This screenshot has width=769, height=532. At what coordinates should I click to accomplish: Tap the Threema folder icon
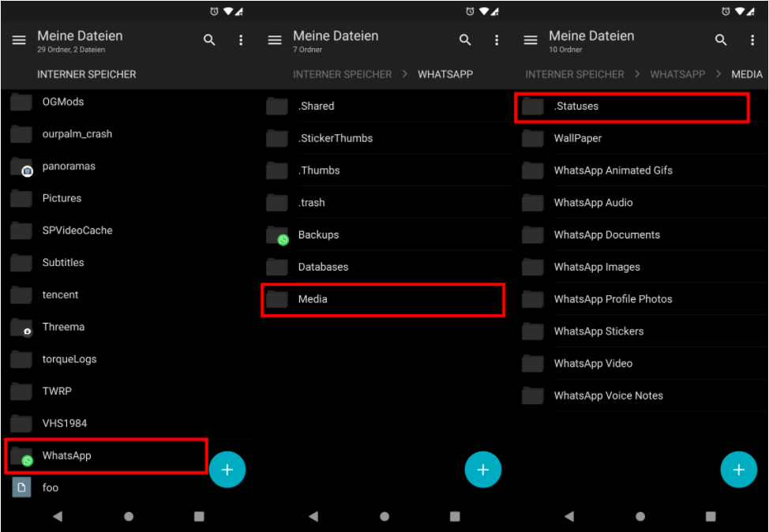[21, 327]
